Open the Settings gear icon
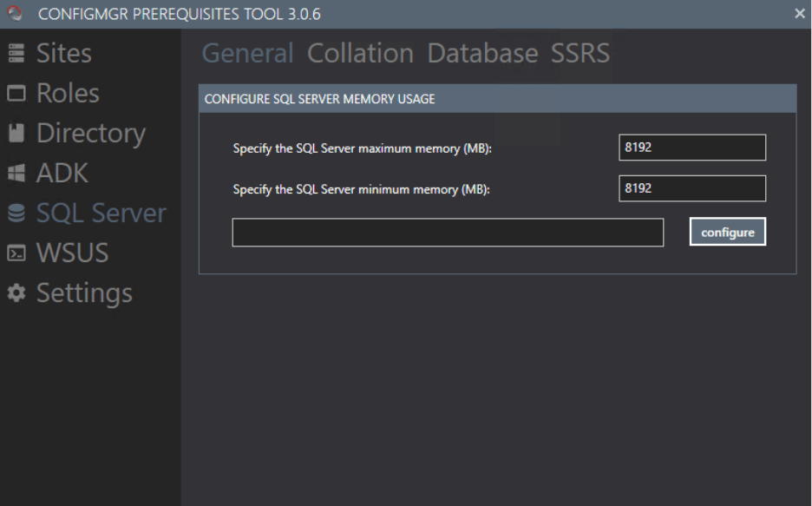Image resolution: width=812 pixels, height=506 pixels. pos(15,292)
